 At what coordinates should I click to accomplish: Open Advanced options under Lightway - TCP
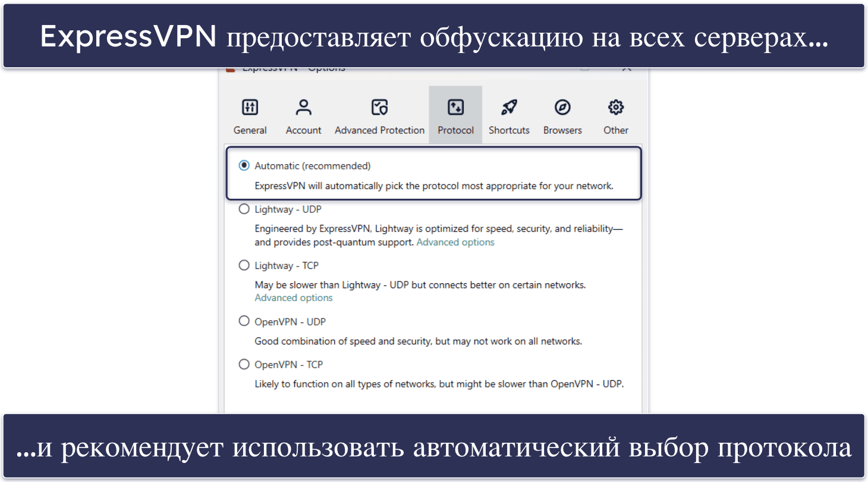294,298
